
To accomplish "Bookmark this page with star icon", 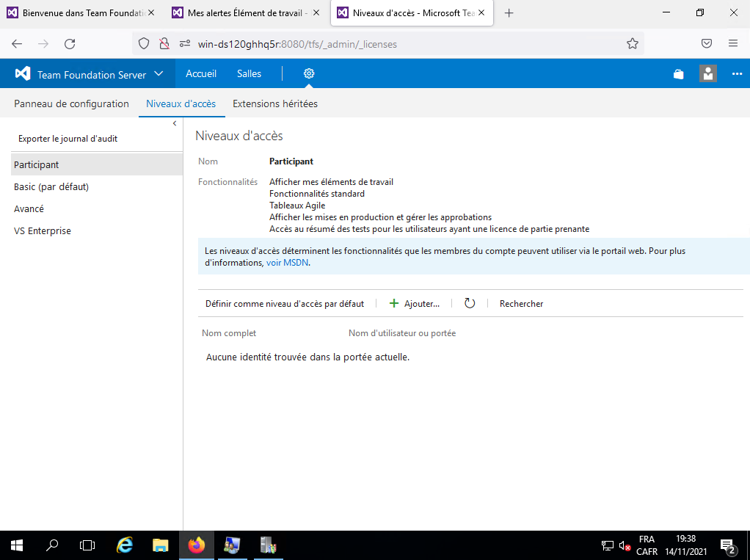I will pyautogui.click(x=632, y=44).
